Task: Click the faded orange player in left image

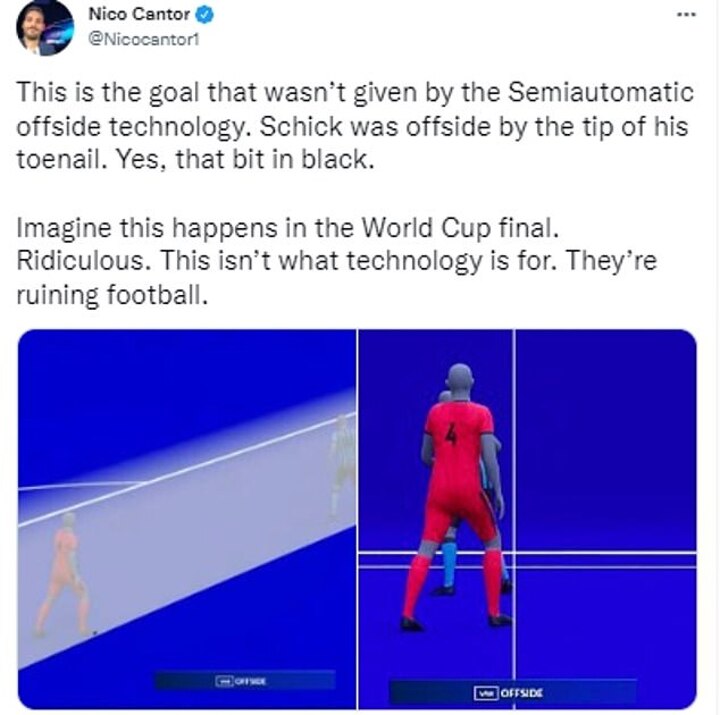Action: pyautogui.click(x=64, y=575)
